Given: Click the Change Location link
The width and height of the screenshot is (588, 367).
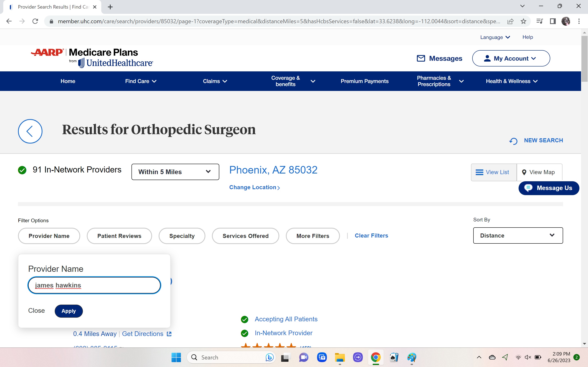Looking at the screenshot, I should click(x=254, y=187).
